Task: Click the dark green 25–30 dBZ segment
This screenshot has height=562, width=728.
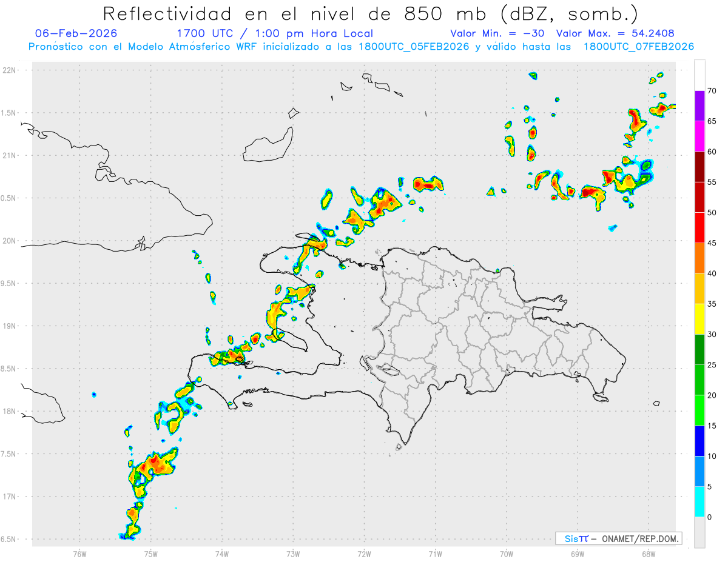Action: pyautogui.click(x=699, y=350)
